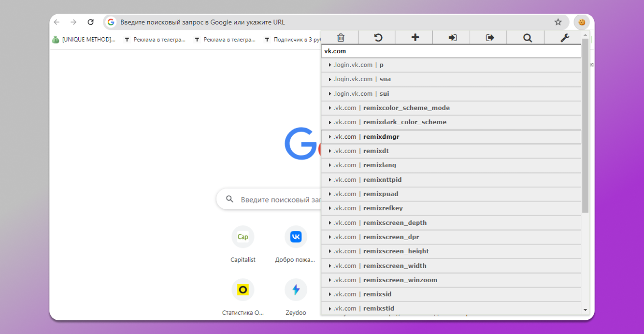Screen dimensions: 644x334
Task: Click scrollbar down arrow in cookie list
Action: tap(585, 310)
